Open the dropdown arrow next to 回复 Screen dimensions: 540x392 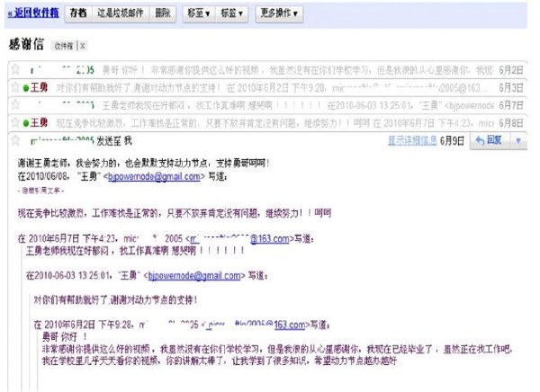click(518, 140)
